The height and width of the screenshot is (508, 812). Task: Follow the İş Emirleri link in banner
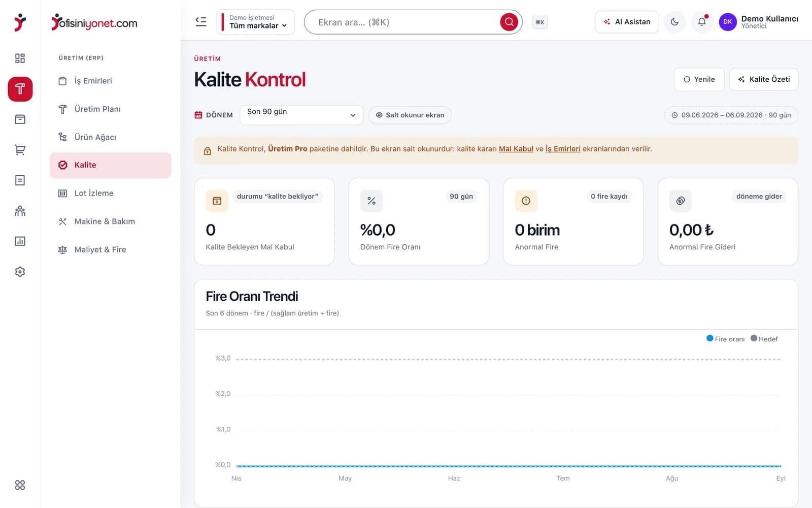pyautogui.click(x=563, y=149)
